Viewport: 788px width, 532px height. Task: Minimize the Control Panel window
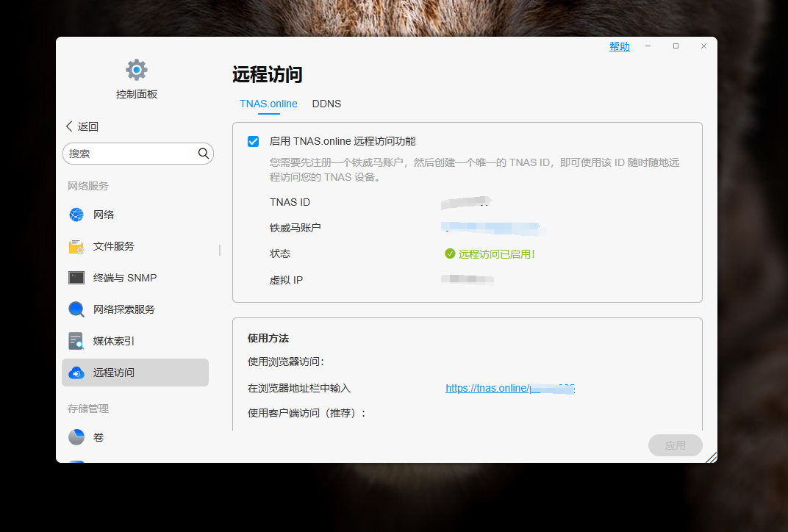tap(648, 46)
